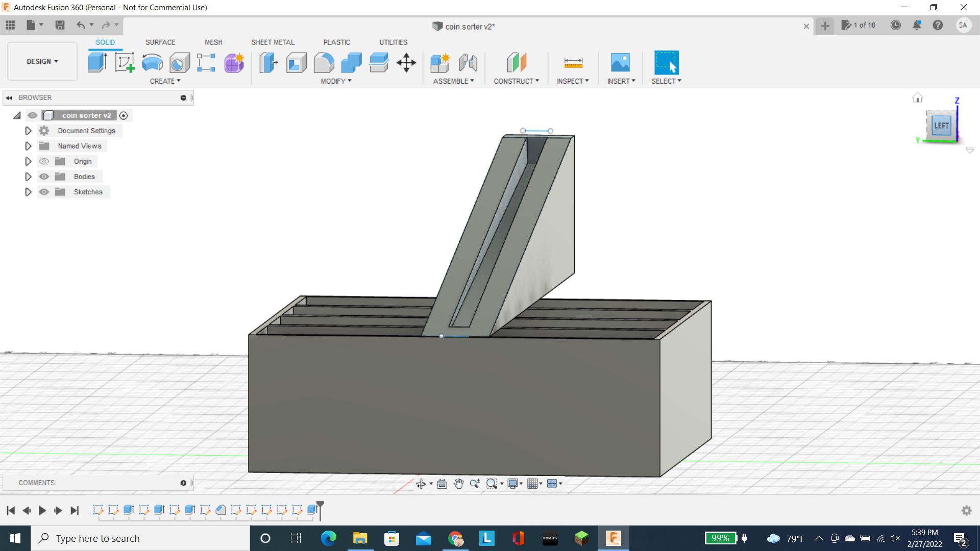Switch to the SURFACE tab
Viewport: 980px width, 551px height.
160,42
